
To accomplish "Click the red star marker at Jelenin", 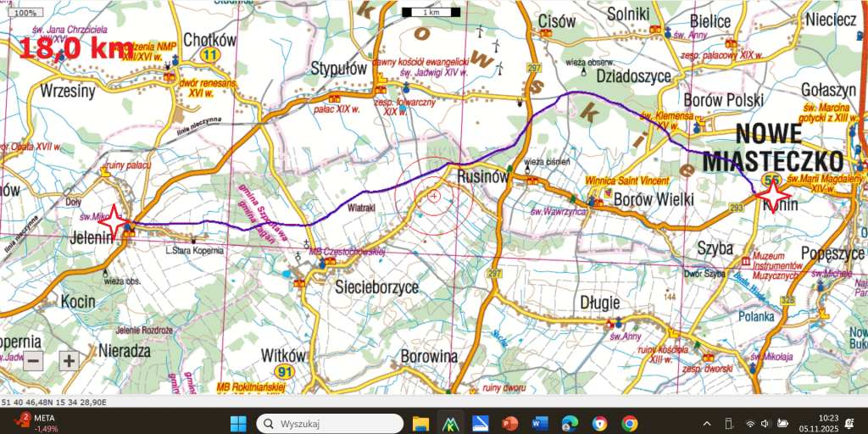I will tap(114, 221).
